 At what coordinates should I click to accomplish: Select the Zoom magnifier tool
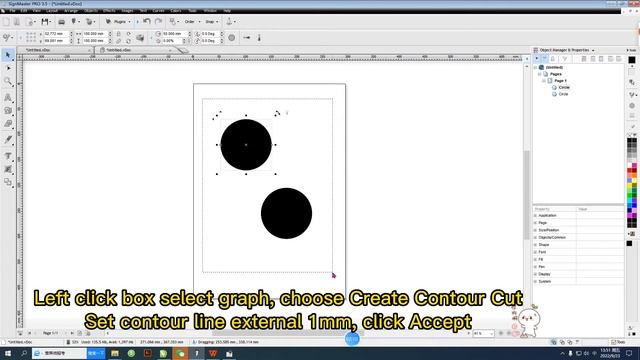pos(8,82)
